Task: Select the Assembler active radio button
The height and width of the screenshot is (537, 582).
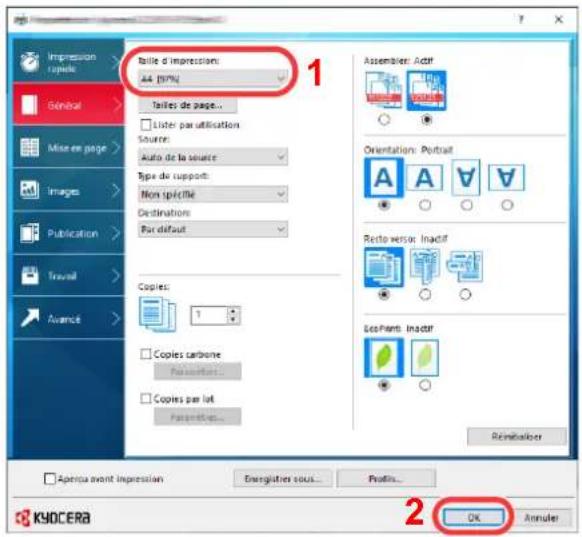Action: pyautogui.click(x=426, y=119)
